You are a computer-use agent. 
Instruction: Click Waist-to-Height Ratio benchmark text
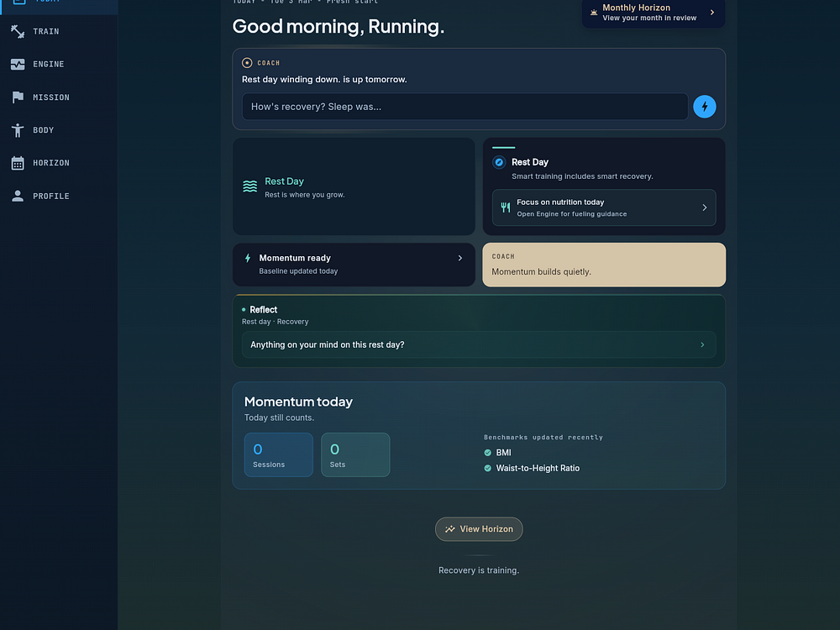pyautogui.click(x=538, y=468)
